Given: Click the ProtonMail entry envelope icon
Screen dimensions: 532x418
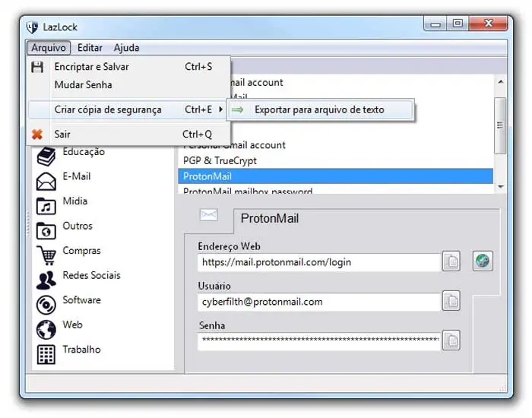Looking at the screenshot, I should 209,214.
